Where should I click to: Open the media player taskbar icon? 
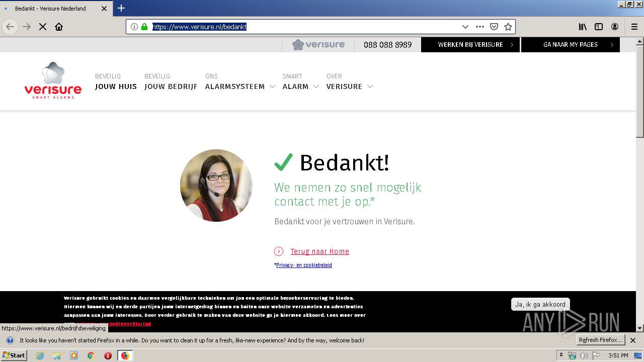tap(74, 355)
